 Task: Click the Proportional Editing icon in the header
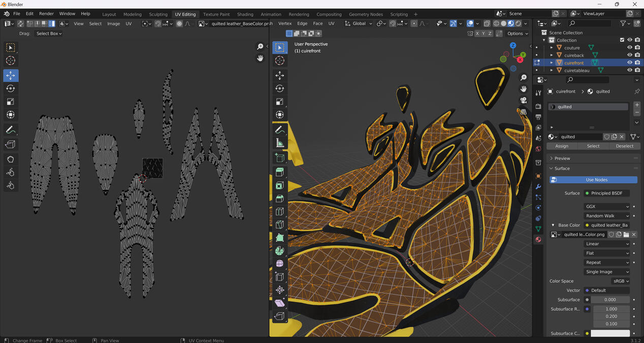414,23
